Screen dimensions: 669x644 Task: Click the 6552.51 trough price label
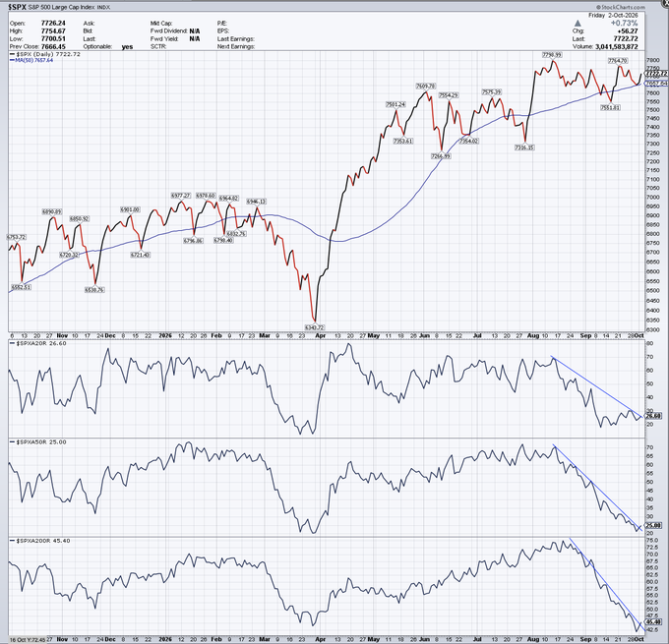(22, 287)
